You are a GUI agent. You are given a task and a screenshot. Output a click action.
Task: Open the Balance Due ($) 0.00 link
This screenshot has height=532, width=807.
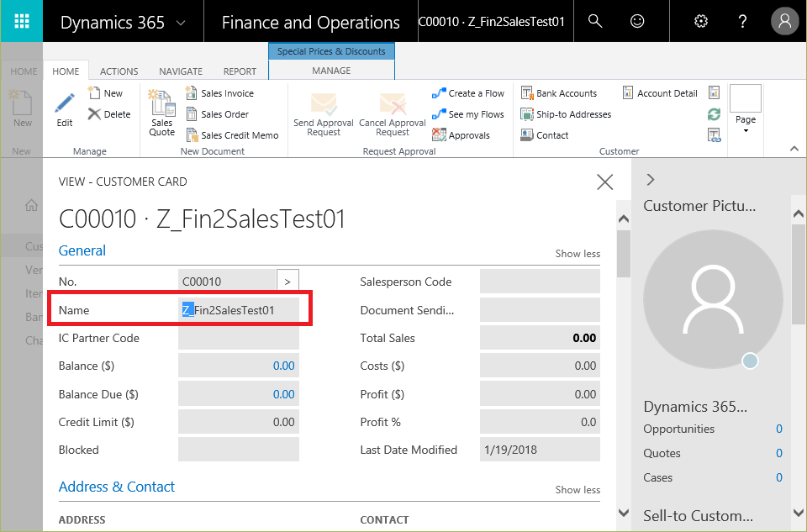point(283,394)
